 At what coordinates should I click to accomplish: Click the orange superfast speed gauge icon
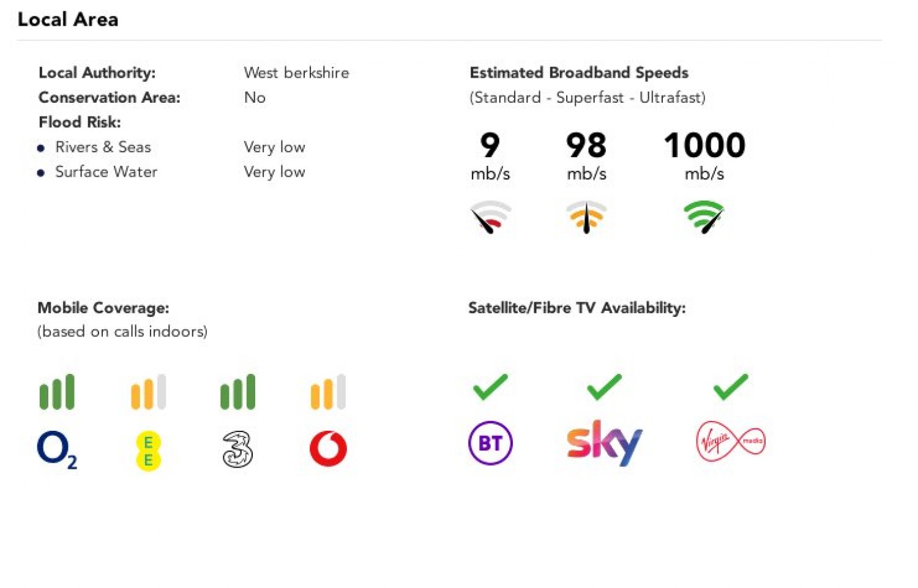point(586,217)
